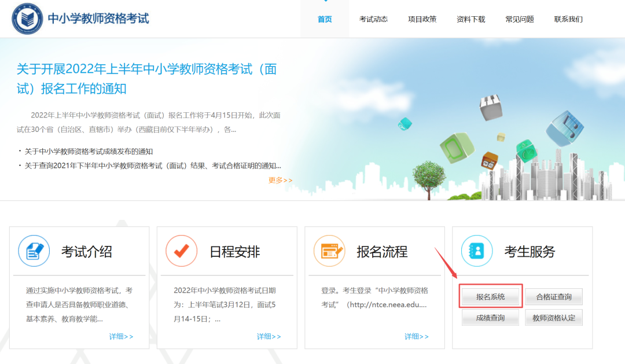The width and height of the screenshot is (625, 364).
Task: Open 详细>> link under 考试介绍
Action: click(x=122, y=336)
